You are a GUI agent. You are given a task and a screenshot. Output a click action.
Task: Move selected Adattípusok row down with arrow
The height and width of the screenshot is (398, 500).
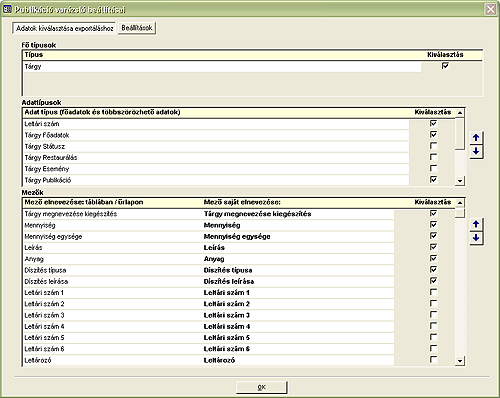[x=476, y=151]
